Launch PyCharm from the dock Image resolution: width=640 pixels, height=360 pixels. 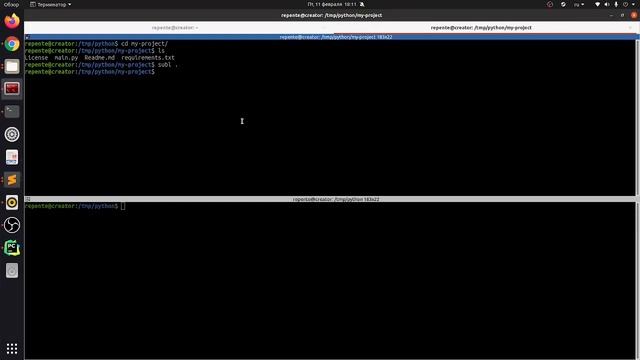pyautogui.click(x=12, y=248)
